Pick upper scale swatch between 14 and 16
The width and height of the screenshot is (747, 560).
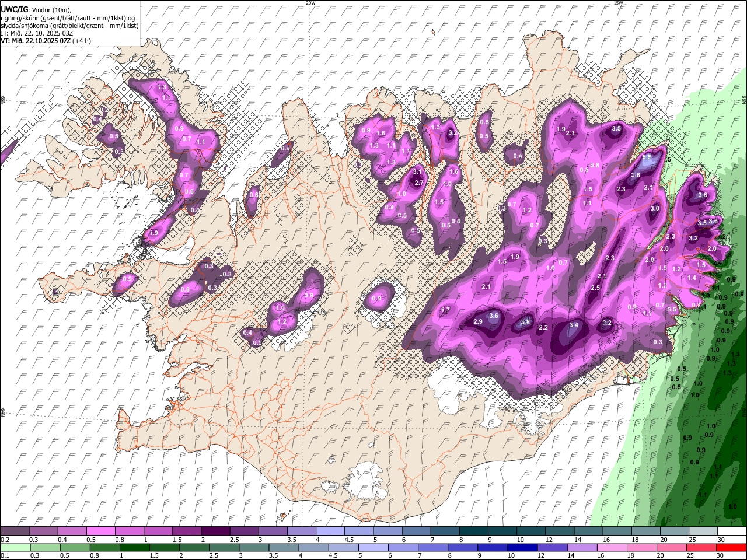point(588,531)
